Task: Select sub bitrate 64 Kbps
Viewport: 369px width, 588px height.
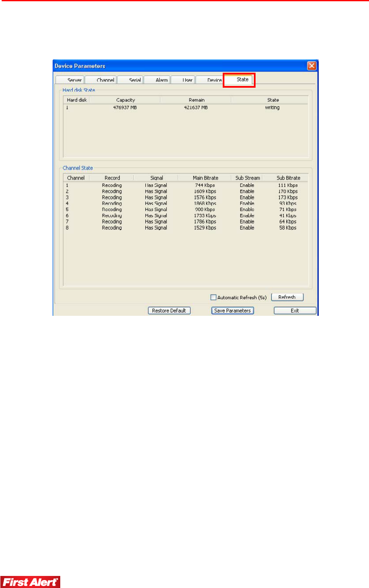Action: (288, 222)
